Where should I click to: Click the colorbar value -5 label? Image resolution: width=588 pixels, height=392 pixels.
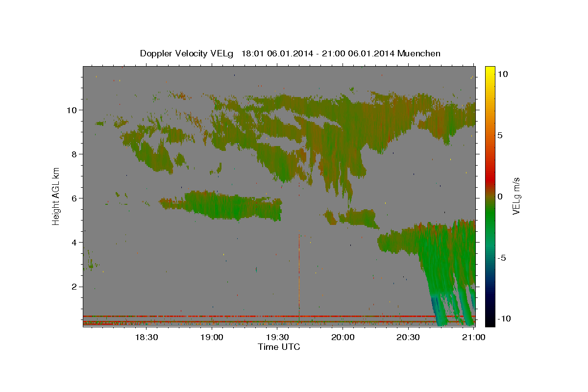501,257
